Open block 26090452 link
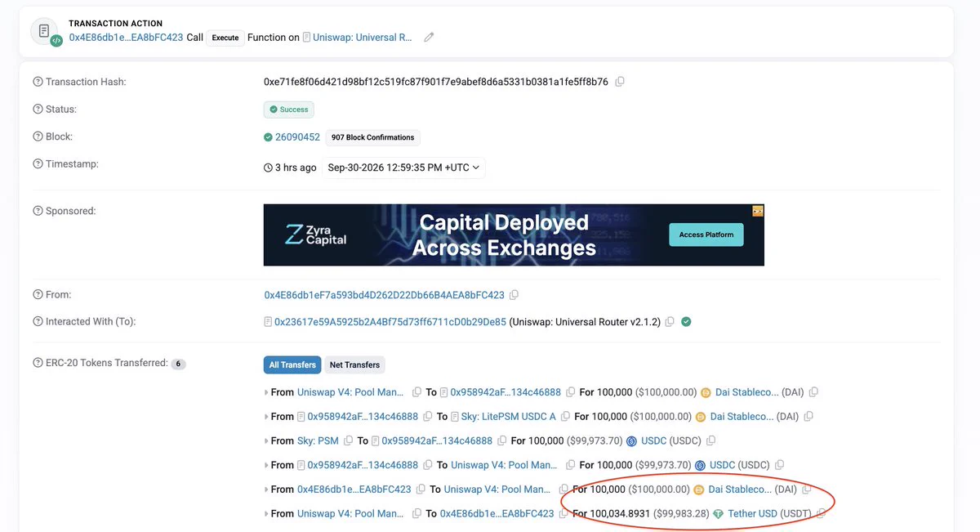980x532 pixels. (x=297, y=137)
